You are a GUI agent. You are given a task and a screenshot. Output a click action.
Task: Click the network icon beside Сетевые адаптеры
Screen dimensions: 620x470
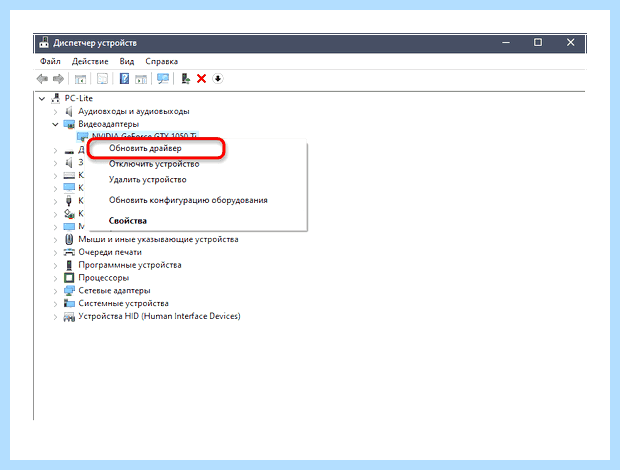pos(69,291)
